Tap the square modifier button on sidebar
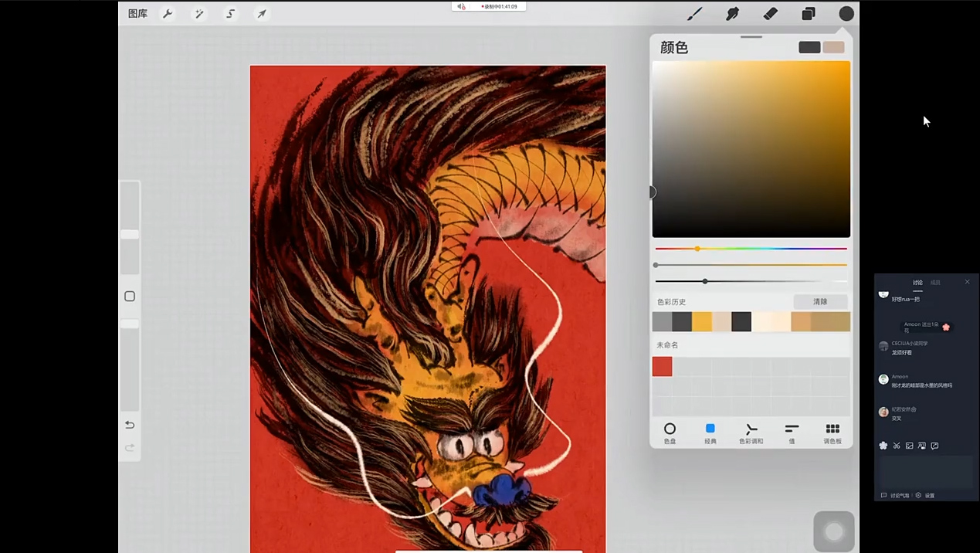 tap(130, 297)
